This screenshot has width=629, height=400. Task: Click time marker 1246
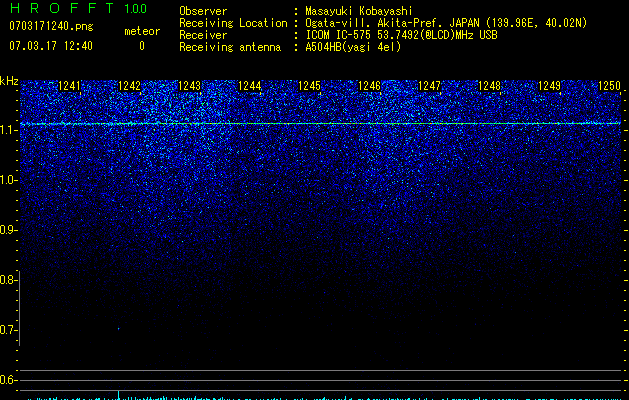[x=369, y=86]
